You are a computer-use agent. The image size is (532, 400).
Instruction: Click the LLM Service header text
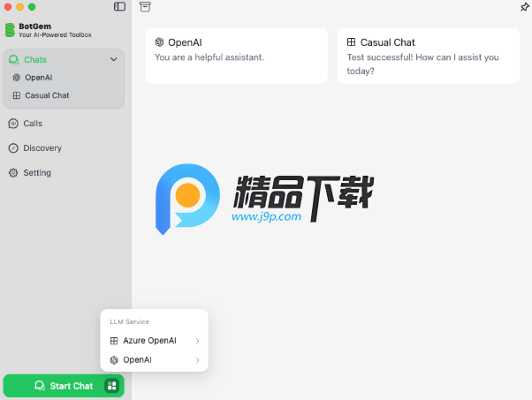130,321
